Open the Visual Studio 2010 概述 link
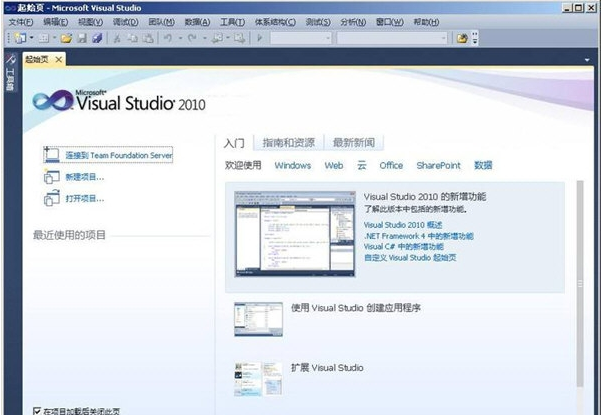 403,225
